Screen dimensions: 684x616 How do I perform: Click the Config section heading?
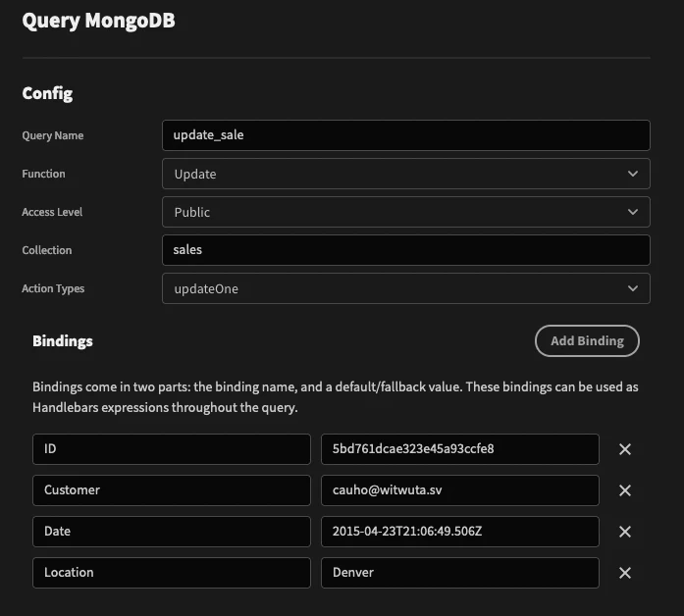coord(47,93)
